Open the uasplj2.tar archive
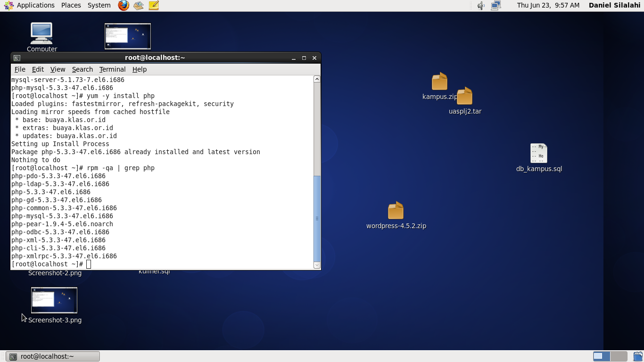Image resolution: width=644 pixels, height=362 pixels. click(465, 96)
